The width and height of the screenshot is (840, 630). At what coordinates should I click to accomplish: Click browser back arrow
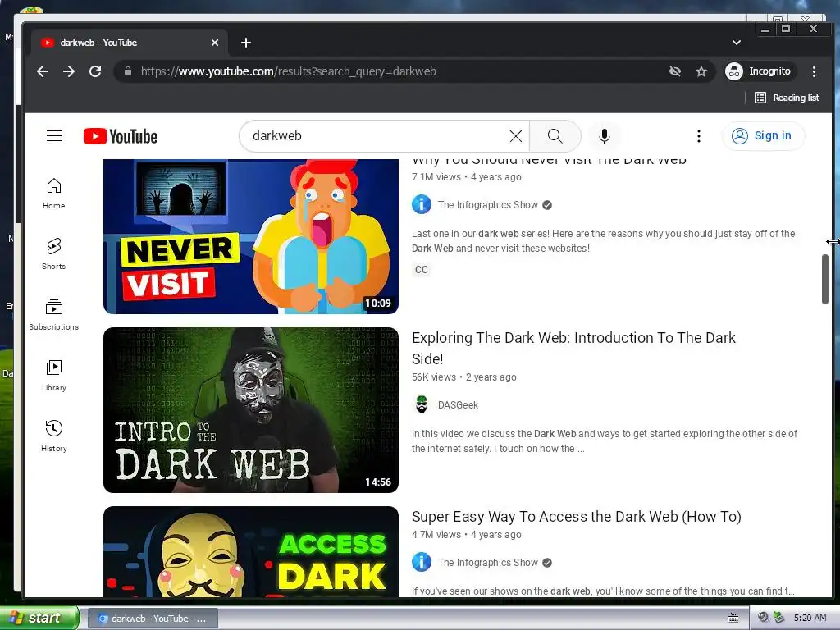(43, 71)
